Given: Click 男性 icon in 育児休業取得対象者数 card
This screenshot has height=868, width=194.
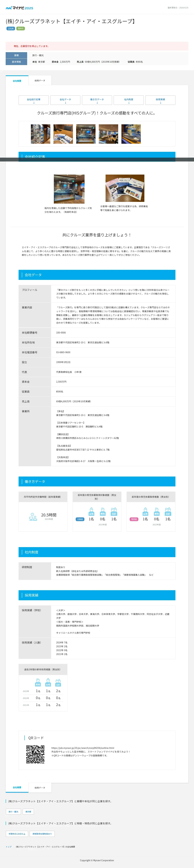Looking at the screenshot, I should click(102, 511).
